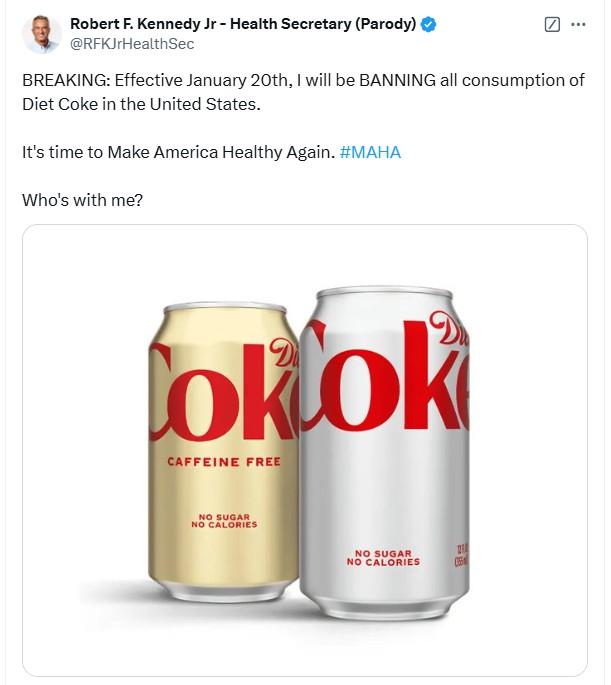Click the CAFFEINE FREE label on gold can
611x685 pixels.
point(224,462)
